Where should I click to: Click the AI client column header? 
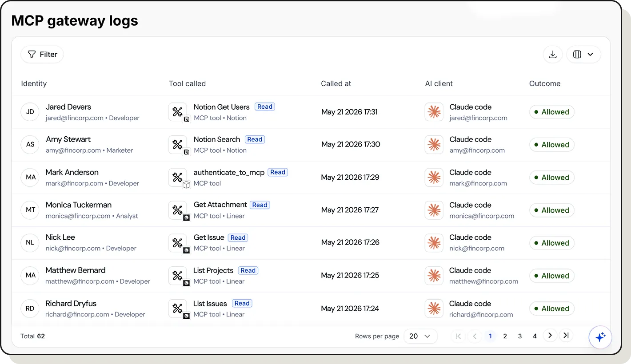tap(439, 83)
